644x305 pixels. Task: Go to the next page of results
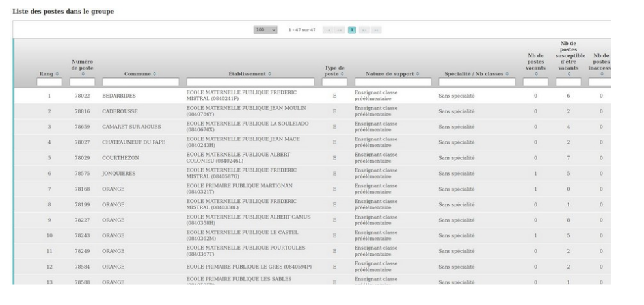(x=365, y=30)
